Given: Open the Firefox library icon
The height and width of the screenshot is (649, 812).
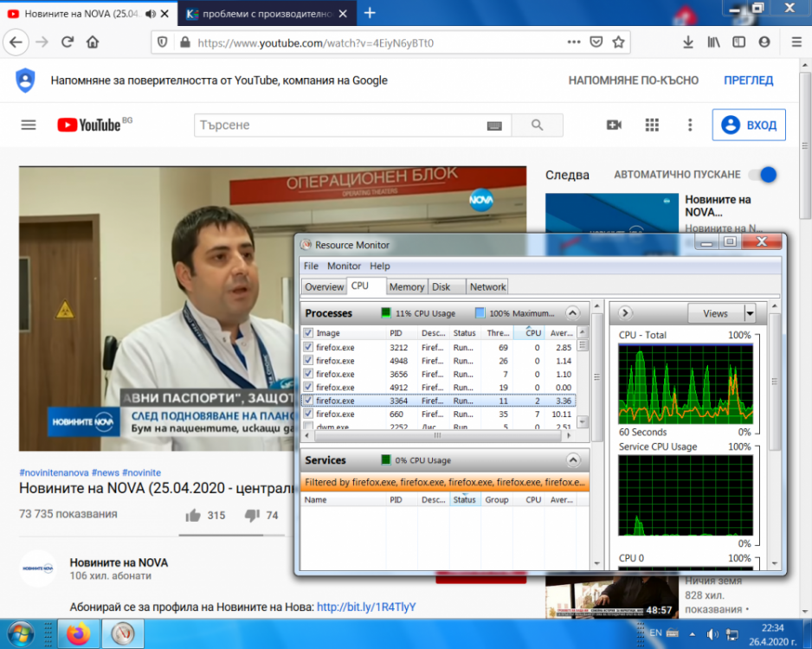Looking at the screenshot, I should tap(713, 42).
